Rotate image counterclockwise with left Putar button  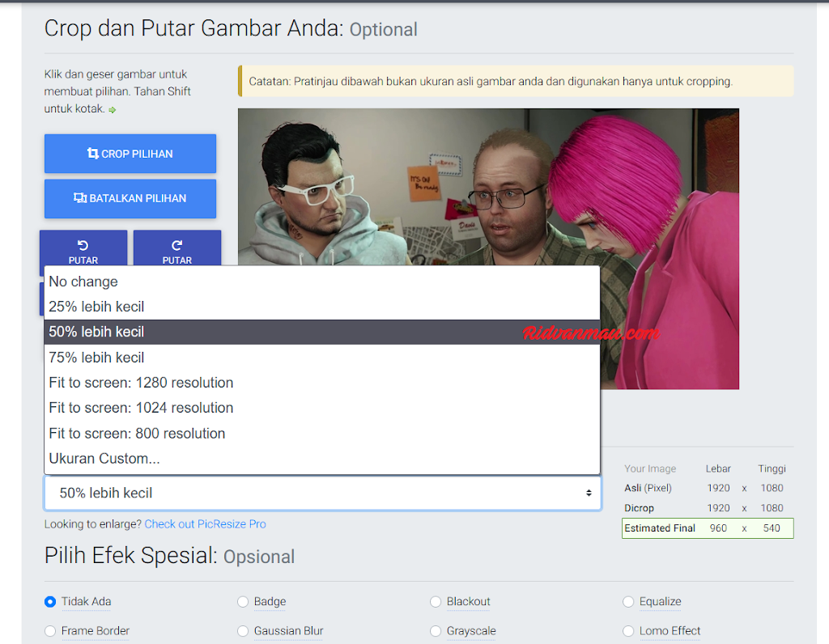tap(83, 248)
